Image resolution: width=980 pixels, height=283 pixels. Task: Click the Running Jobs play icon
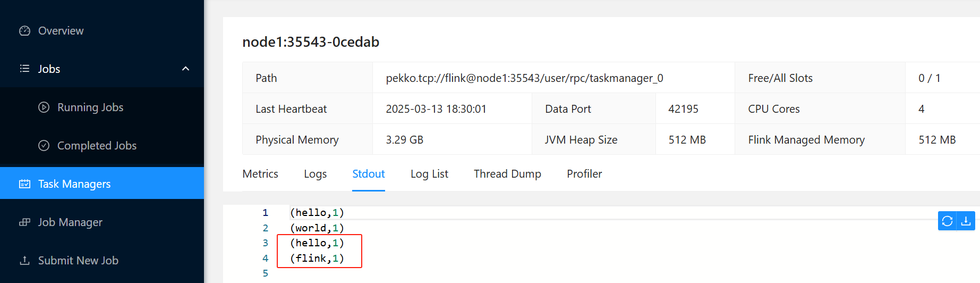(x=44, y=107)
